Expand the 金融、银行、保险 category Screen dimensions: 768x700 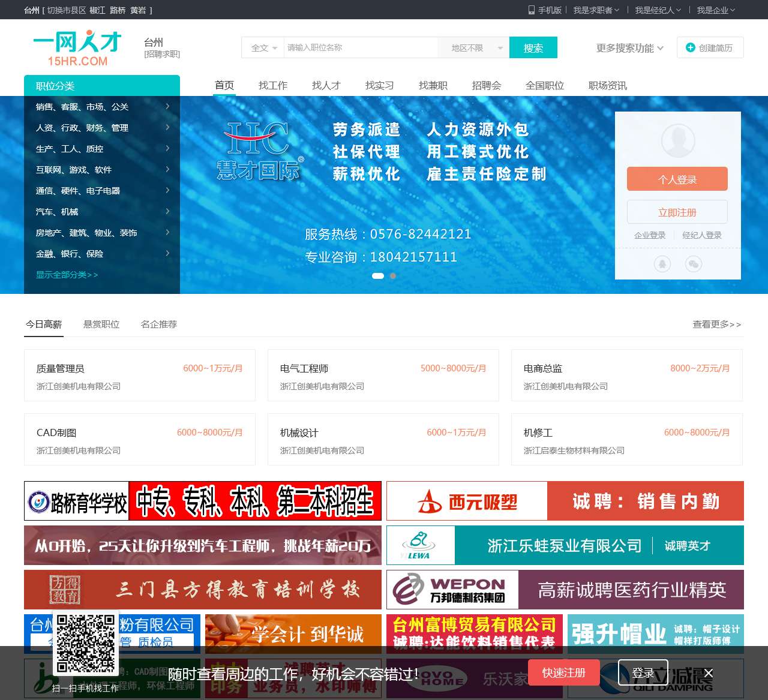coord(102,254)
